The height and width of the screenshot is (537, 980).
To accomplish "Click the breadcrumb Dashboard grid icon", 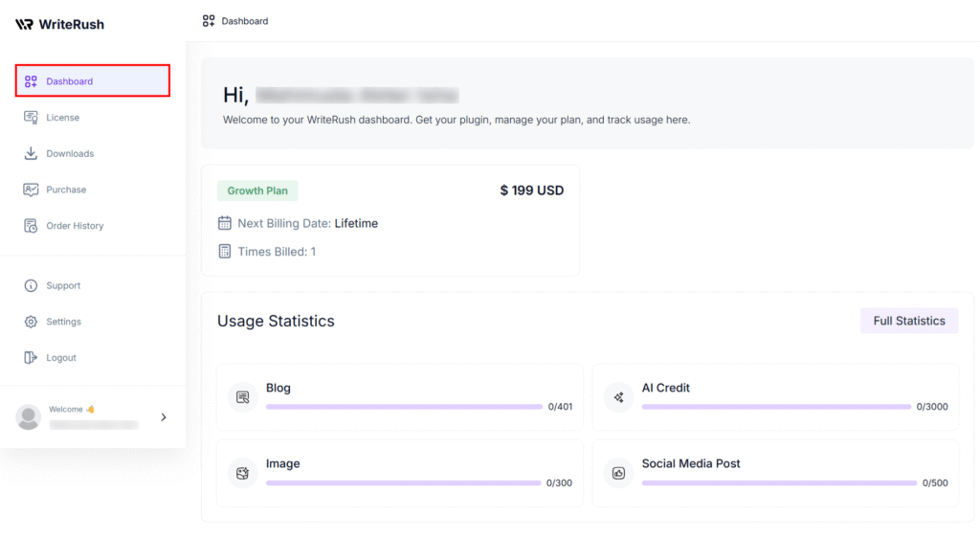I will tap(209, 21).
